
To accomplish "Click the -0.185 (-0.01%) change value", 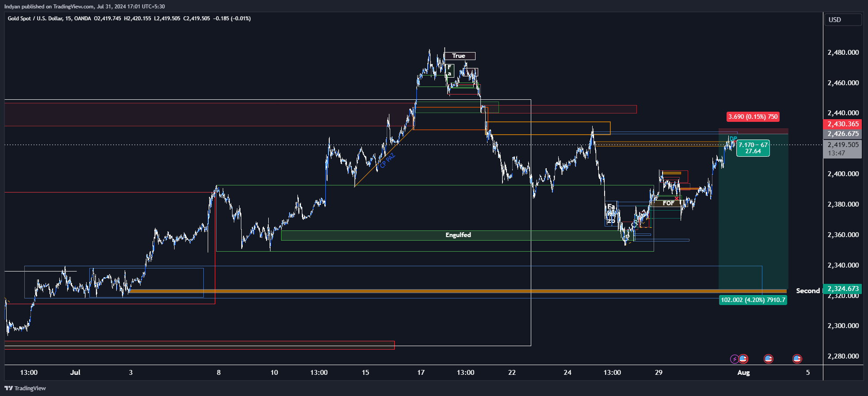I will [232, 19].
